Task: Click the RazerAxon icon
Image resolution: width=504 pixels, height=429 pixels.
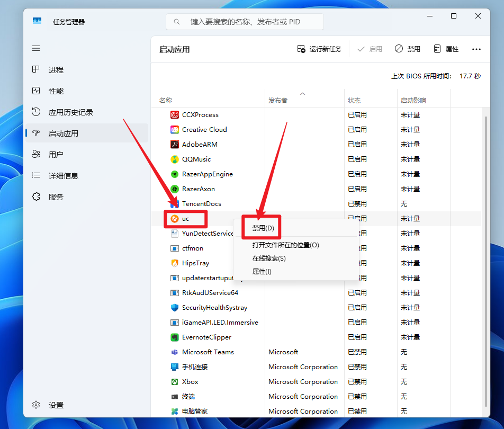Action: tap(175, 189)
